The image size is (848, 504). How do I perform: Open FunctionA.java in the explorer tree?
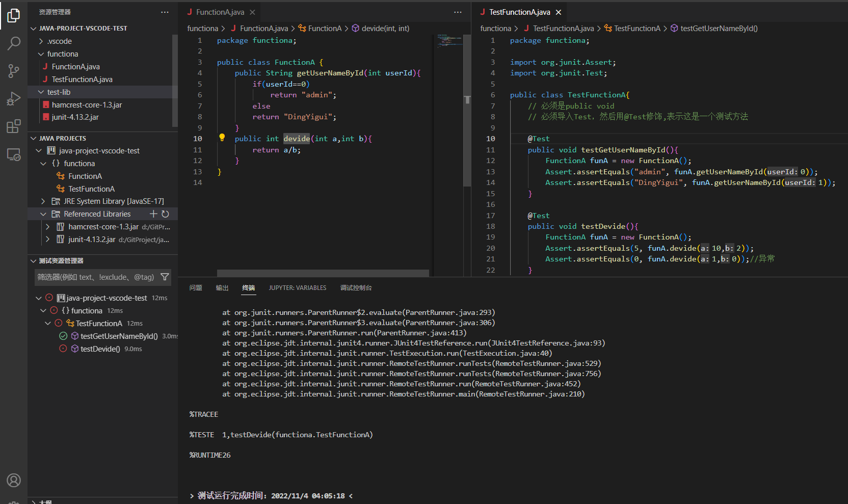point(75,67)
